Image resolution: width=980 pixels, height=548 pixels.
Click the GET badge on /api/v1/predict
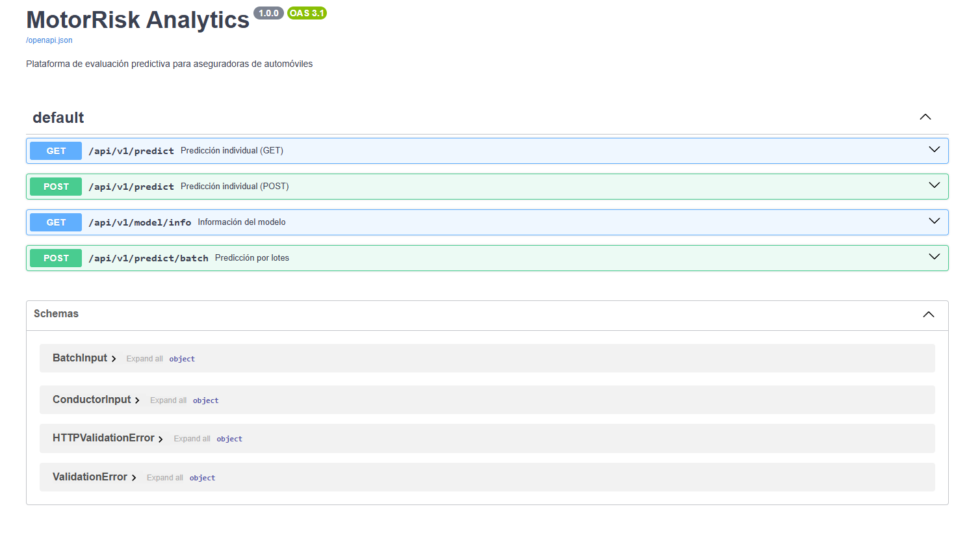[55, 150]
